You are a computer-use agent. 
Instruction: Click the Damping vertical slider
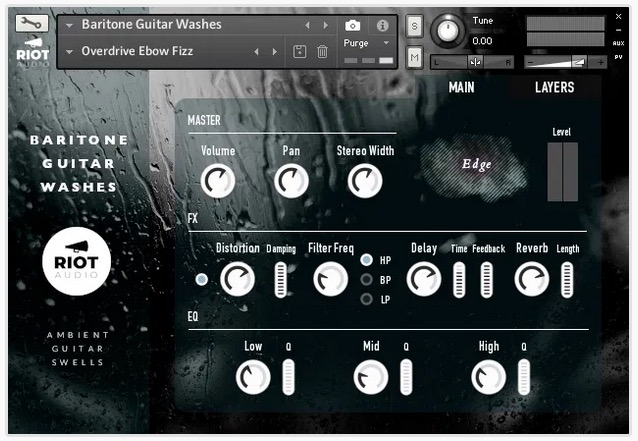(x=280, y=279)
